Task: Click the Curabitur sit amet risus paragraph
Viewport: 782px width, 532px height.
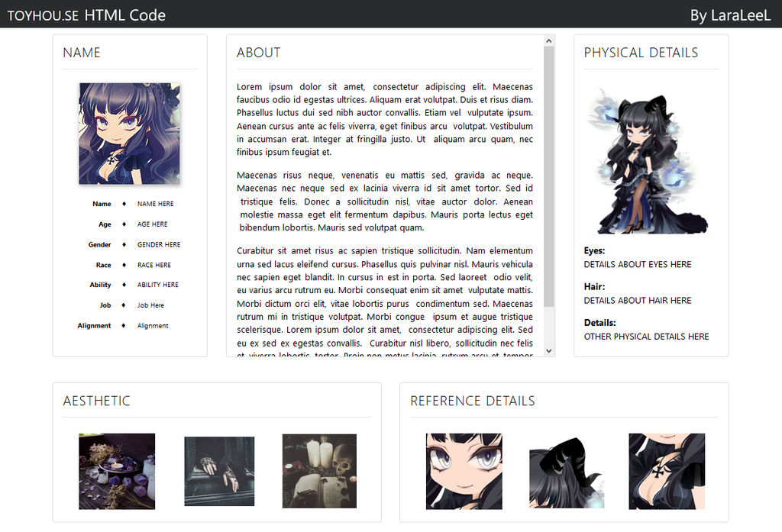Action: [x=385, y=301]
